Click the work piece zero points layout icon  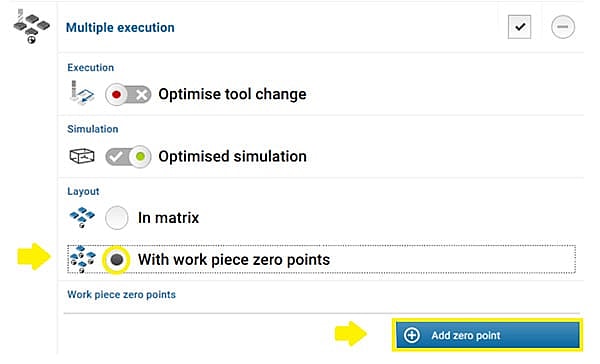coord(82,259)
